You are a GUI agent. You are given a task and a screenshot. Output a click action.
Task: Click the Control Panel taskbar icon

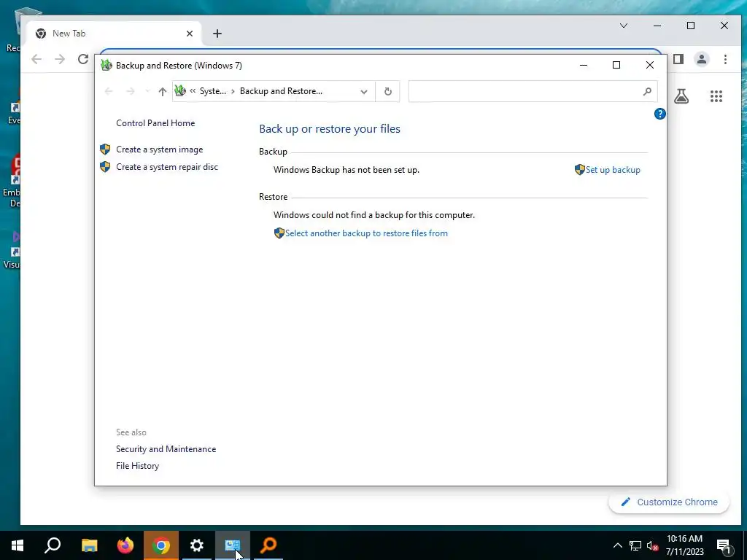[x=233, y=545]
